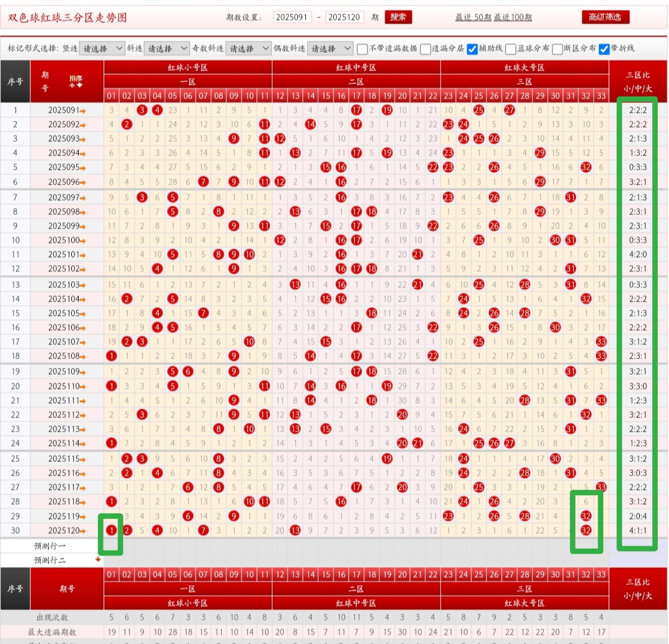669x644 pixels.
Task: Click the 出现次数 statistics row label
Action: [x=51, y=617]
